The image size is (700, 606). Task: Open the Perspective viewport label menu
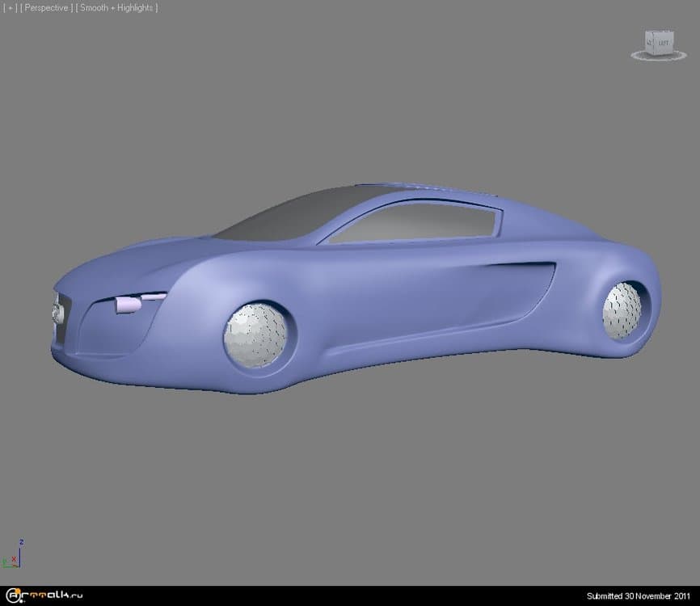pos(47,8)
